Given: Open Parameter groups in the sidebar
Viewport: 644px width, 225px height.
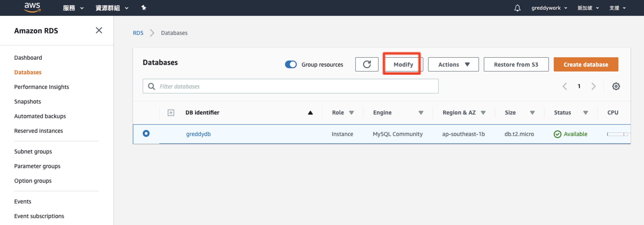Looking at the screenshot, I should [37, 166].
